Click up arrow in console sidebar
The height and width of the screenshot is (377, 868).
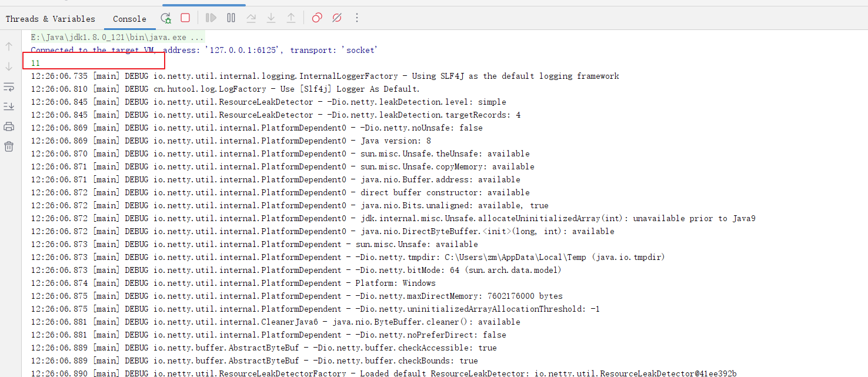tap(9, 46)
